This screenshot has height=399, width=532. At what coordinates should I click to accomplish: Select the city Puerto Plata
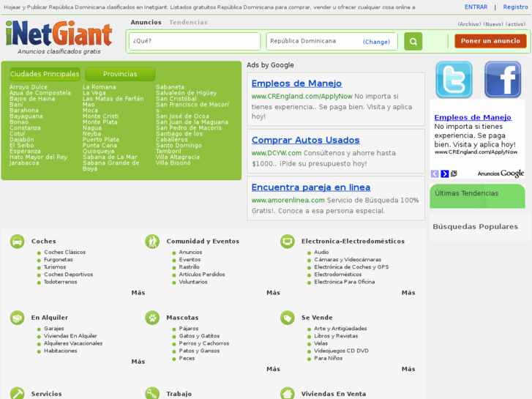point(101,140)
